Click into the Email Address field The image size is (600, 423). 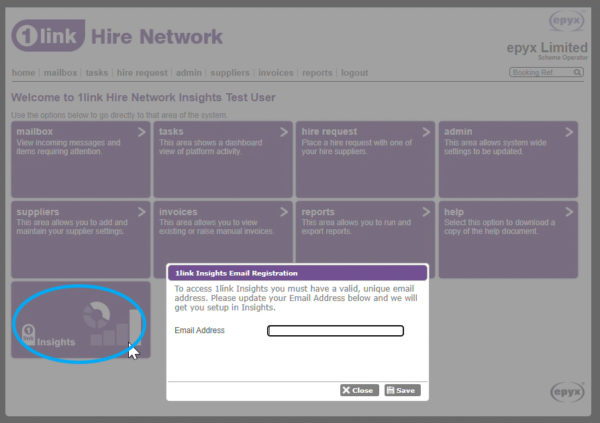click(335, 331)
